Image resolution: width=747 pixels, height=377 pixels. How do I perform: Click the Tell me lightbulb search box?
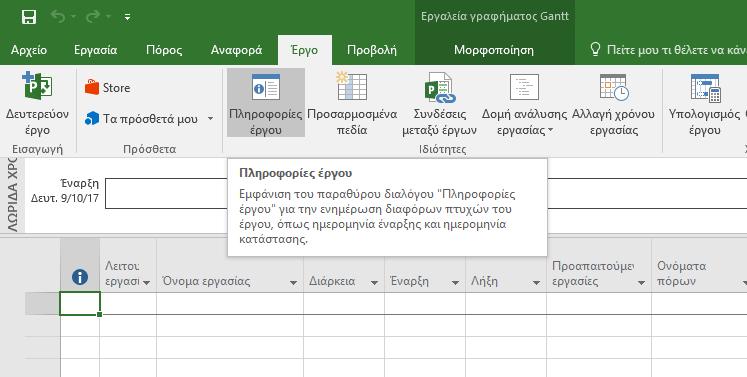(x=667, y=50)
